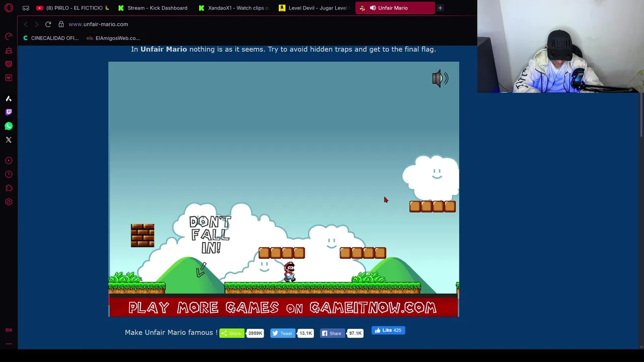Mute audio on Unfair Mario tab
The height and width of the screenshot is (362, 644).
(373, 8)
